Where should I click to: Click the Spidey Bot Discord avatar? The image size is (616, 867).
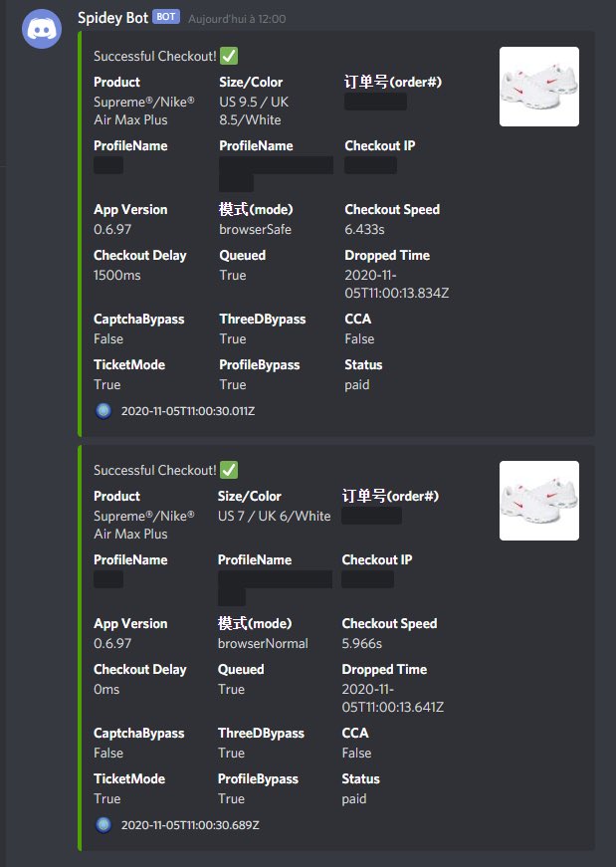pyautogui.click(x=42, y=29)
